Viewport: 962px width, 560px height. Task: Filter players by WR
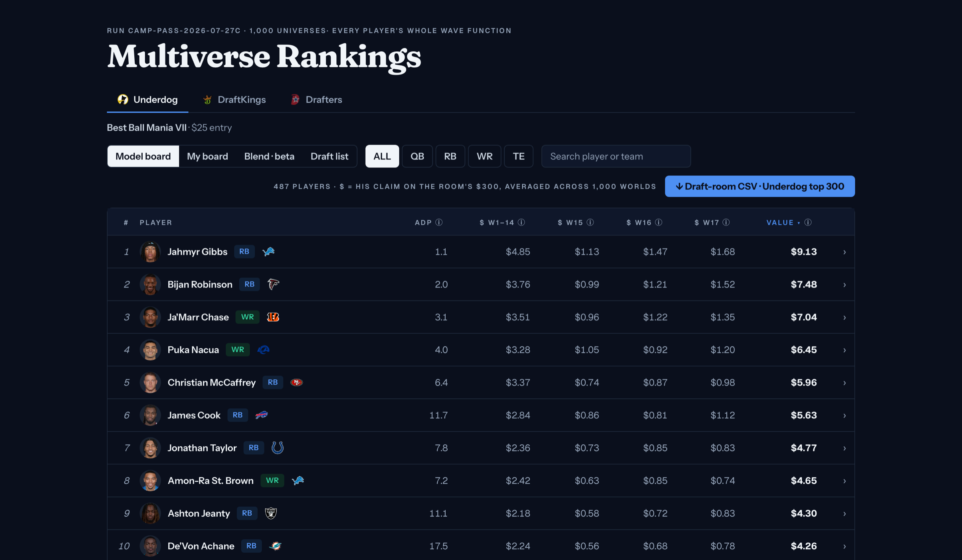[485, 156]
